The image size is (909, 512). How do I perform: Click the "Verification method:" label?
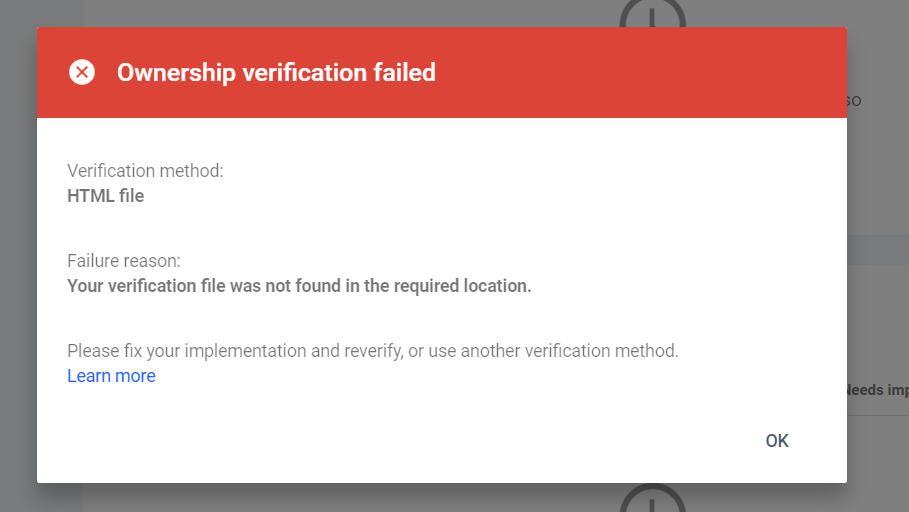[145, 171]
